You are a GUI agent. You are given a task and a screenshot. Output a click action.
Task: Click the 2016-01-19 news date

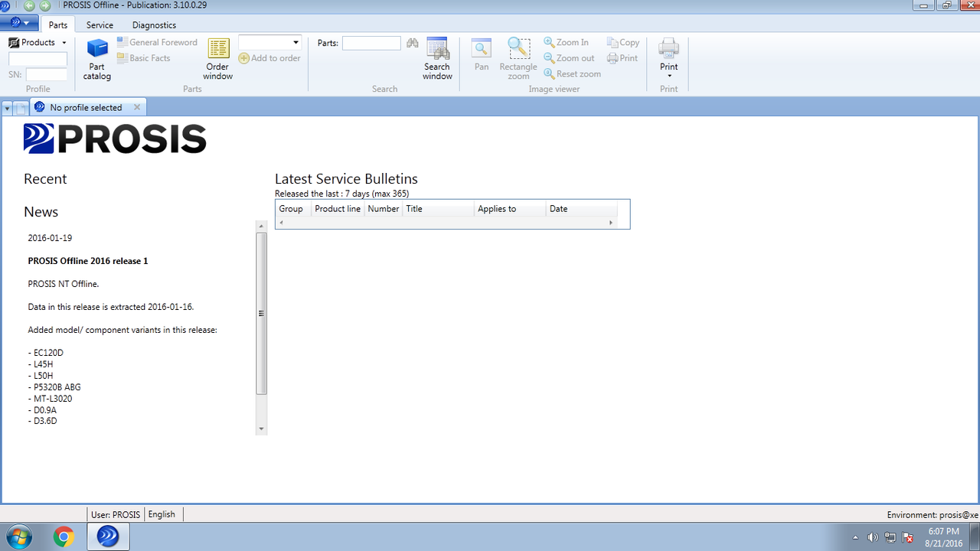click(x=50, y=238)
